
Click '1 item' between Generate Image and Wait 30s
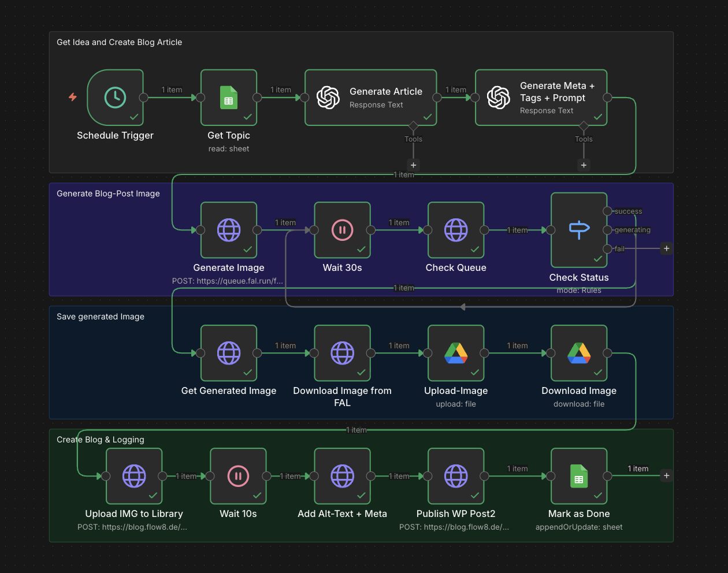pyautogui.click(x=285, y=222)
